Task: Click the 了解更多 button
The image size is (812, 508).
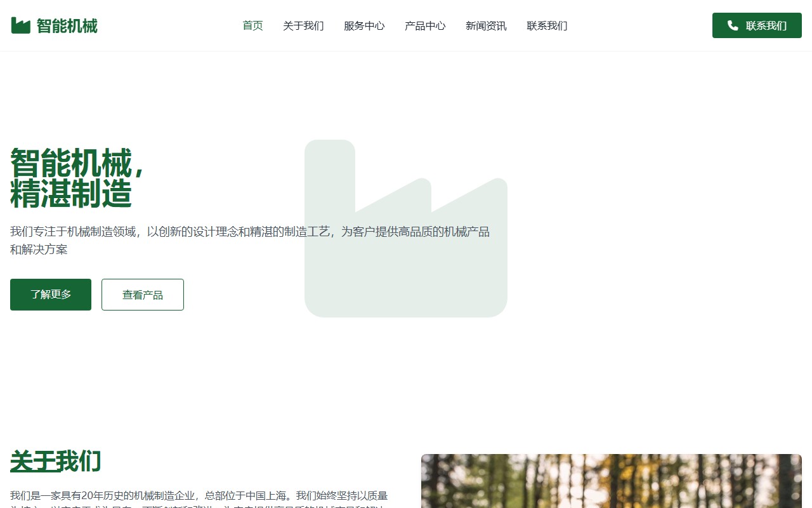Action: pos(50,294)
